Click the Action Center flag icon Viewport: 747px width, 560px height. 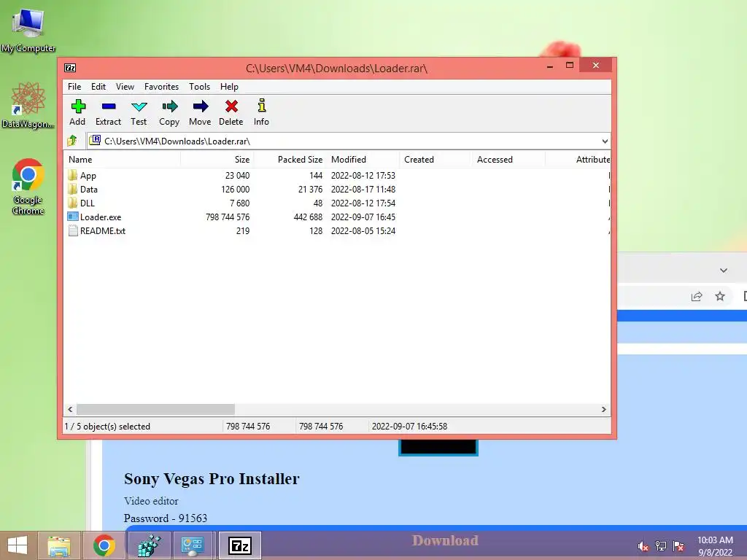coord(678,546)
